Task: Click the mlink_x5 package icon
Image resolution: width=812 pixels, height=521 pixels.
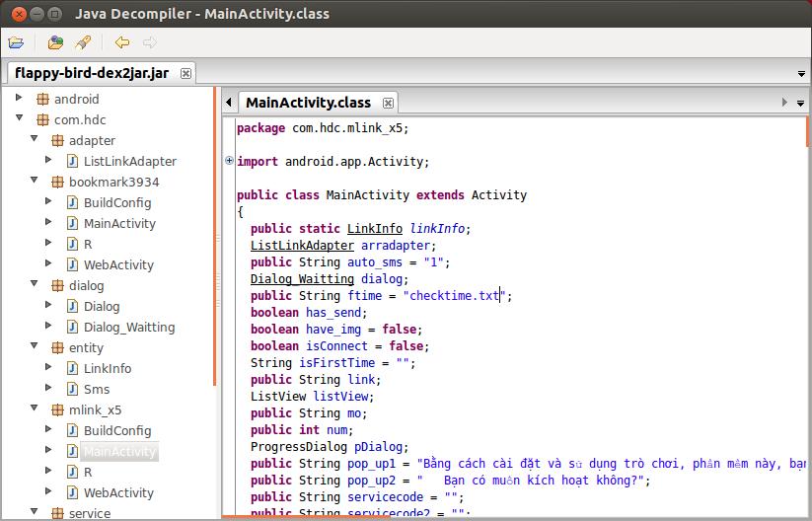Action: pyautogui.click(x=57, y=409)
